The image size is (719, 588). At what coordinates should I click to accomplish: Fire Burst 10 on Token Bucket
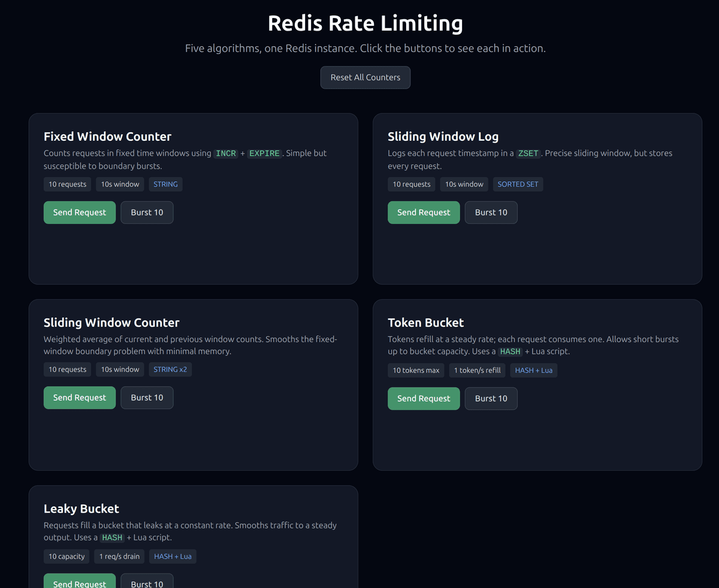(x=491, y=398)
